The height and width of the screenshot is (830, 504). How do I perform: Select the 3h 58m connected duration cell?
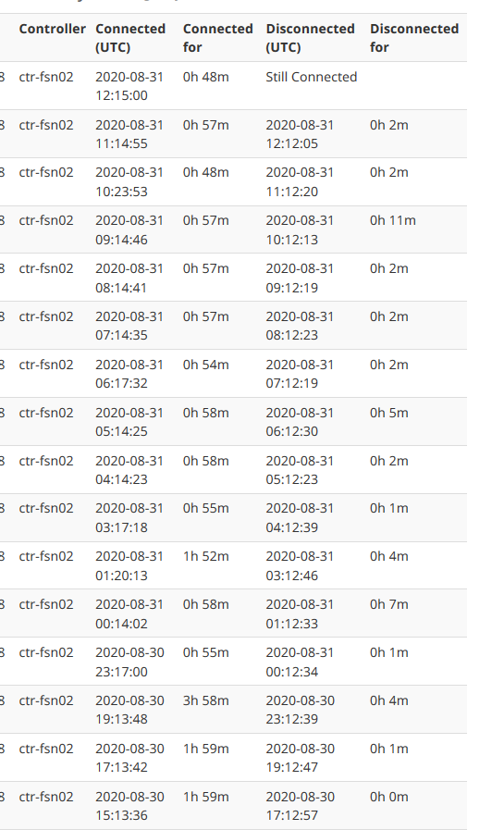205,700
